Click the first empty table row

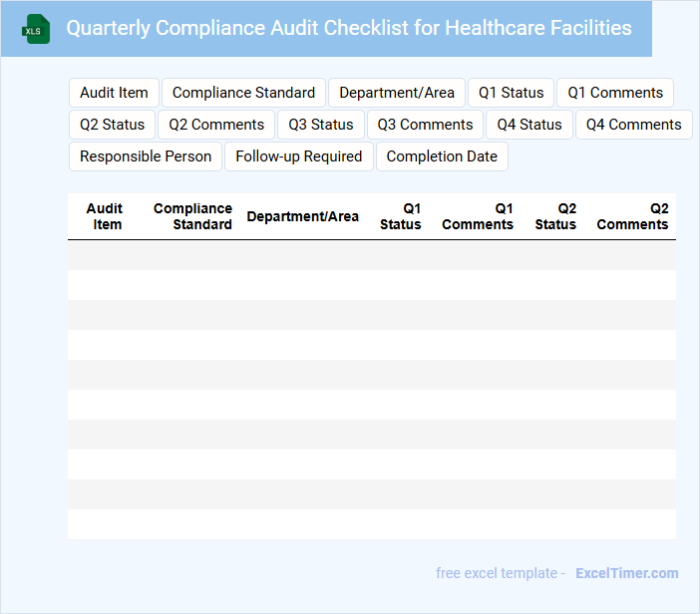click(x=371, y=255)
